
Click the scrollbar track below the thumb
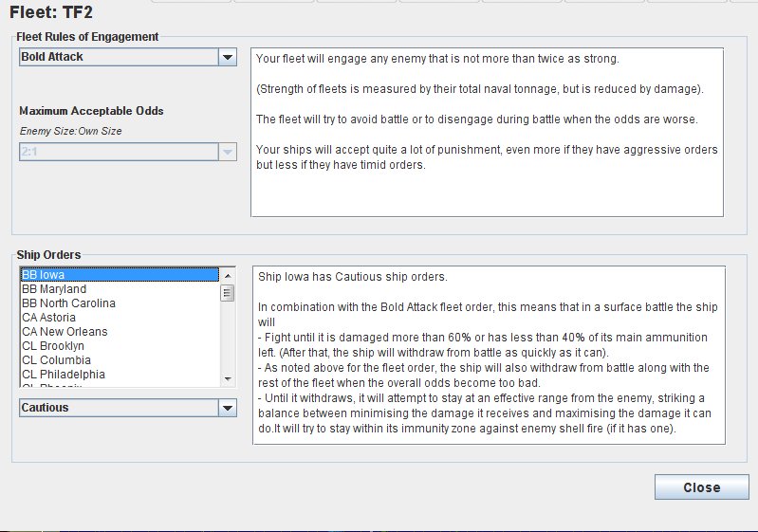(x=228, y=341)
